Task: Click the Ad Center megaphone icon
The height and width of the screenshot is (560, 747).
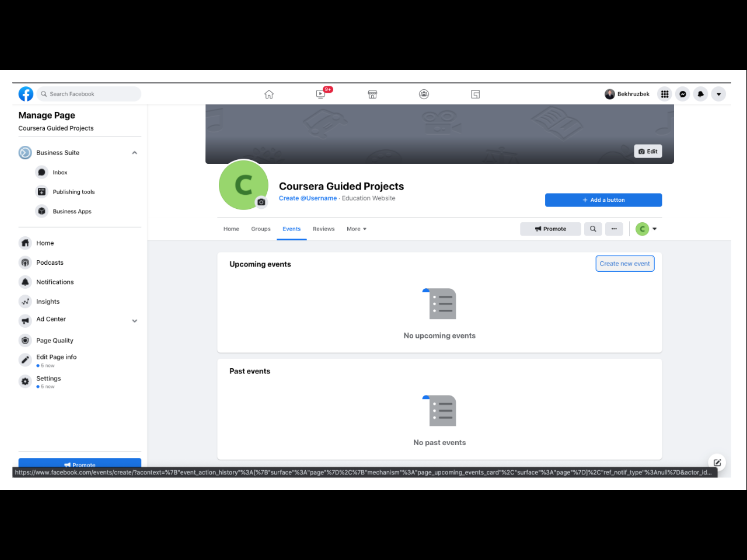Action: click(25, 320)
